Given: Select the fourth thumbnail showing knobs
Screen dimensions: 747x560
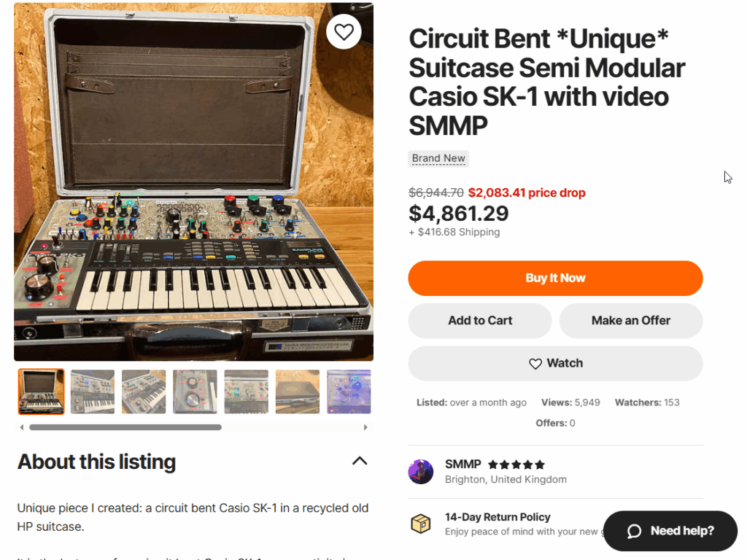Looking at the screenshot, I should click(x=195, y=392).
